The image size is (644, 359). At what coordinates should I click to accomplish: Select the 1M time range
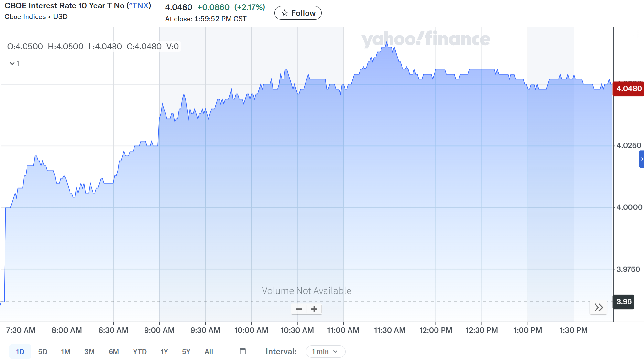(66, 352)
